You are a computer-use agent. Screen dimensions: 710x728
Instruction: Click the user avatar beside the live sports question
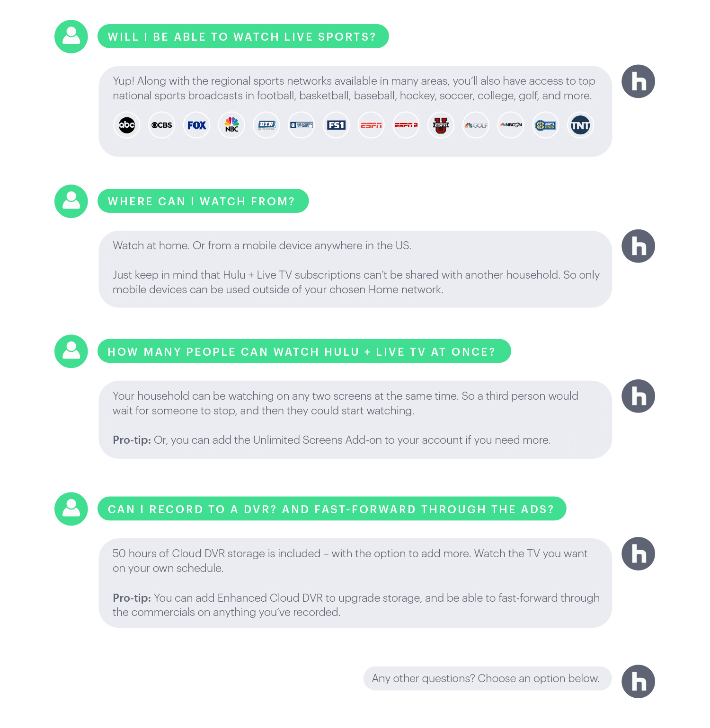click(x=71, y=36)
